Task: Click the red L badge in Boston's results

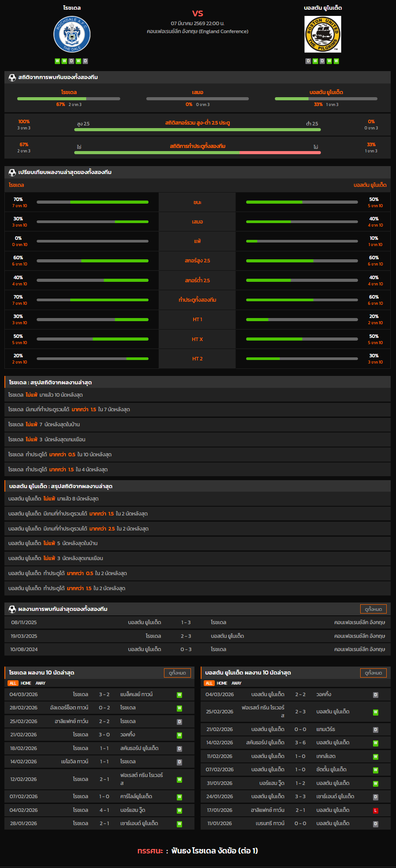Action: click(x=375, y=810)
